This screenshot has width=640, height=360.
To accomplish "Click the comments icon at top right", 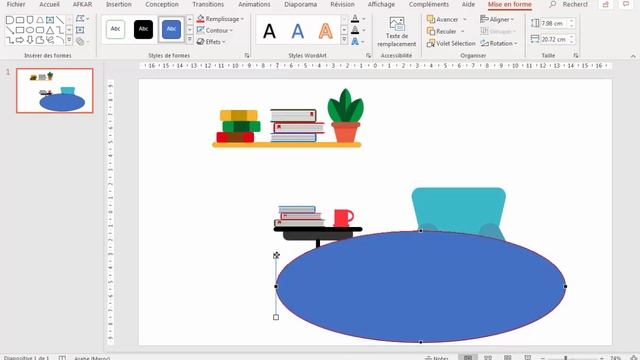I will [626, 4].
